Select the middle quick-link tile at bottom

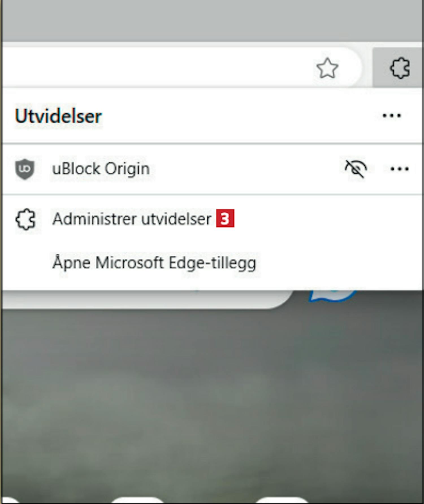pyautogui.click(x=138, y=500)
